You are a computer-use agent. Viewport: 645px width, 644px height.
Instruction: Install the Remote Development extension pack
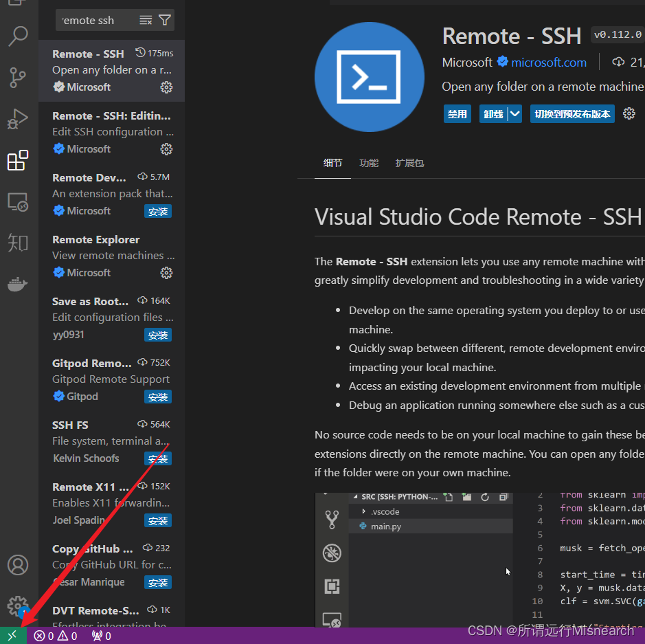click(x=158, y=212)
